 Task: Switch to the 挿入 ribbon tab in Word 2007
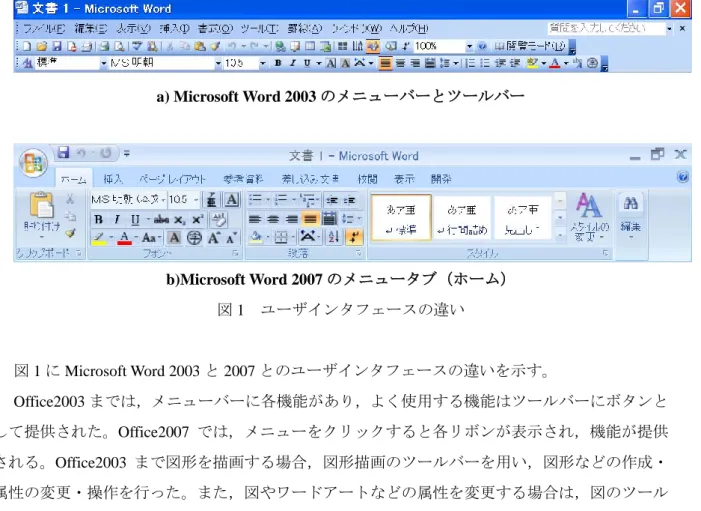[113, 180]
